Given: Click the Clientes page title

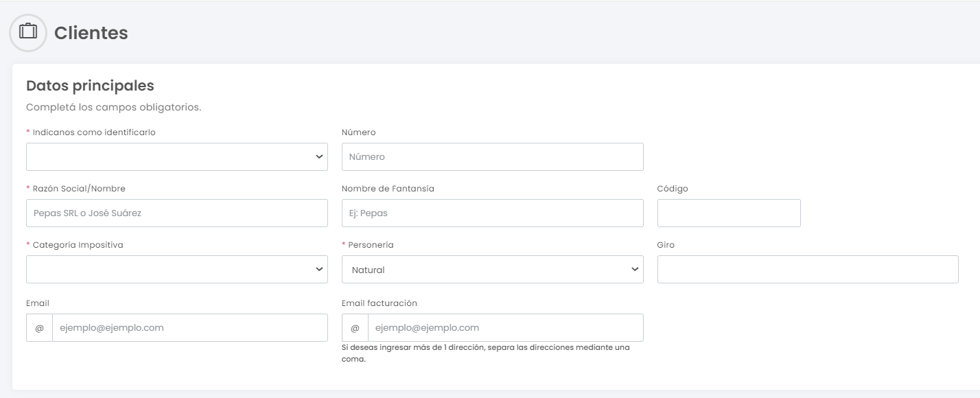Looking at the screenshot, I should [x=91, y=33].
